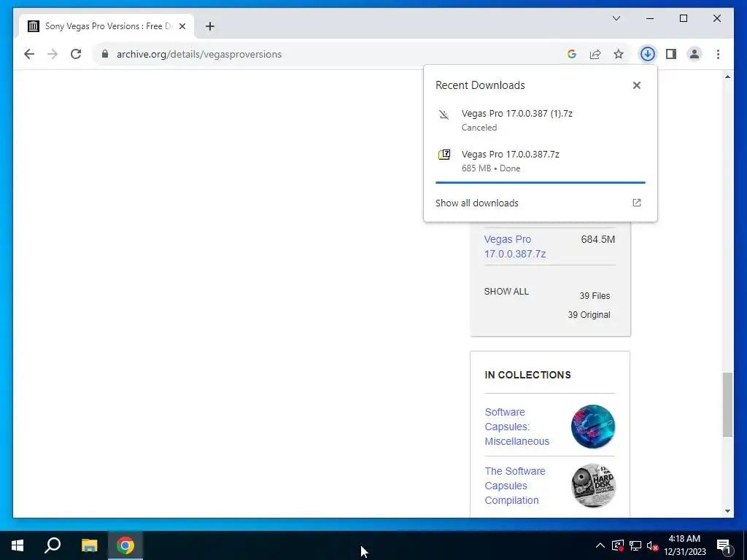Open File Explorer from taskbar

89,545
